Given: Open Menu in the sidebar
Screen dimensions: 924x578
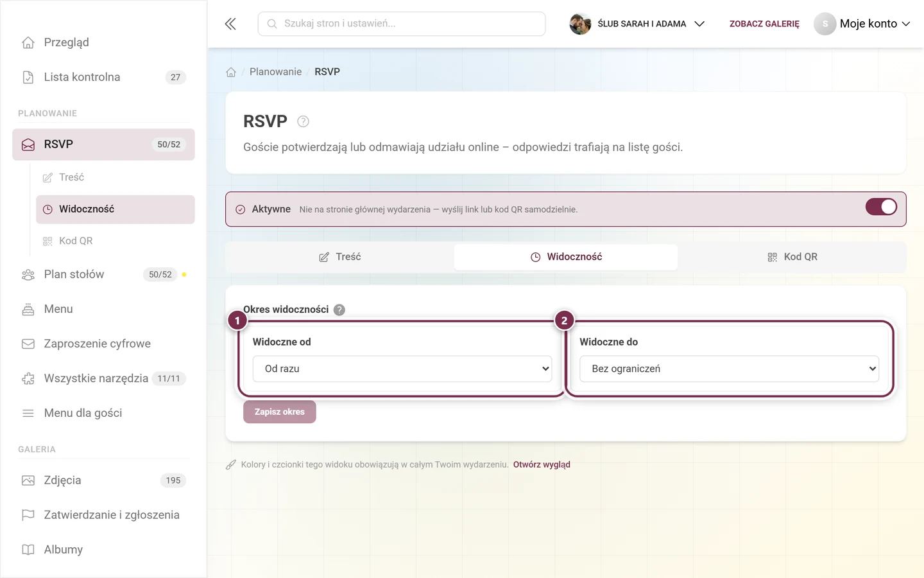Looking at the screenshot, I should coord(103,309).
